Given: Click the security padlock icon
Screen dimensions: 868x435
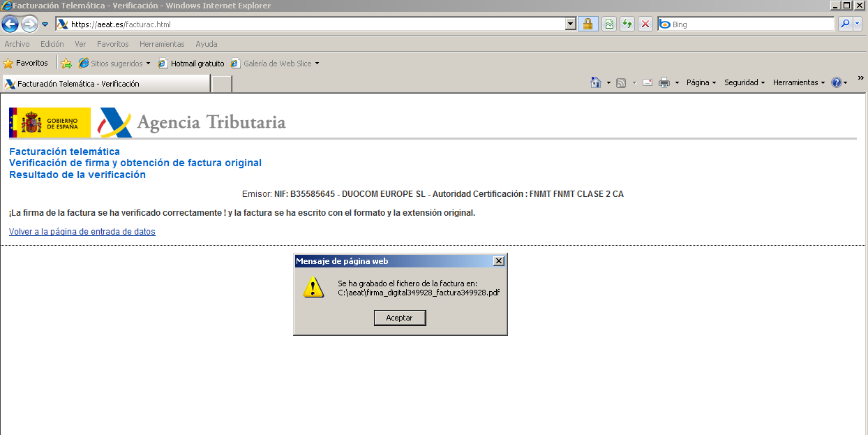Looking at the screenshot, I should click(x=588, y=23).
